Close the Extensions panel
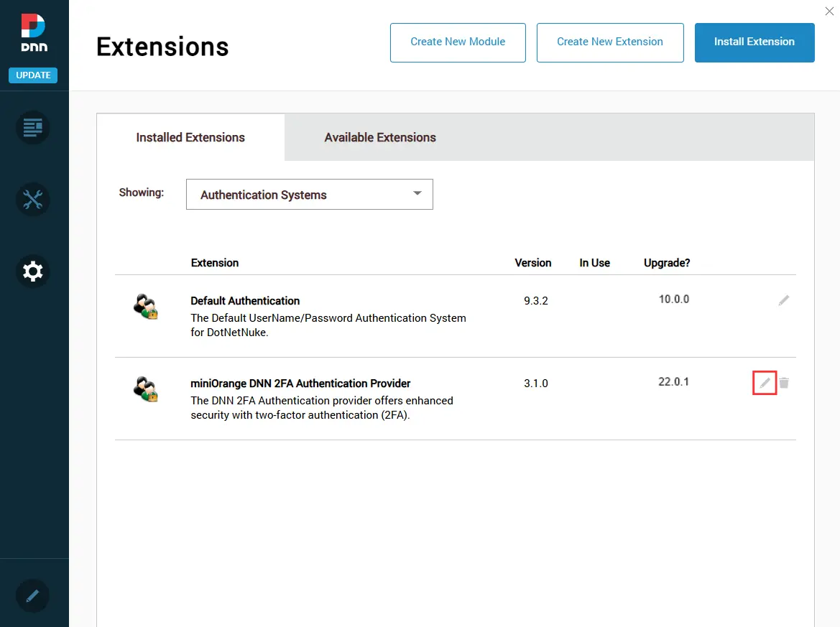This screenshot has width=840, height=627. pos(829,11)
